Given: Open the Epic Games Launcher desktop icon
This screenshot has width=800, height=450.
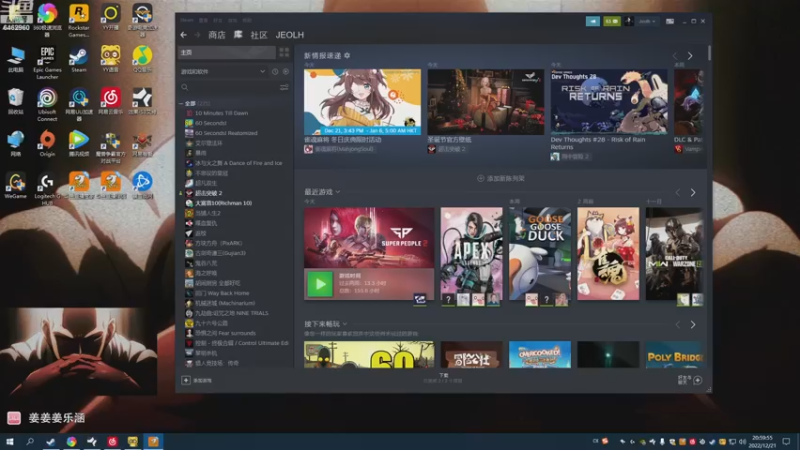Looking at the screenshot, I should pyautogui.click(x=47, y=63).
